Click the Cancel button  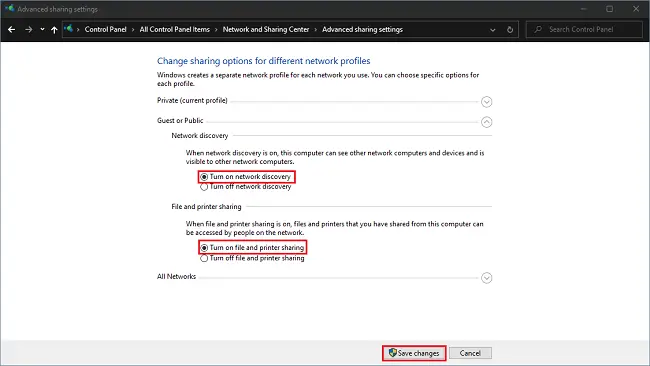point(470,353)
